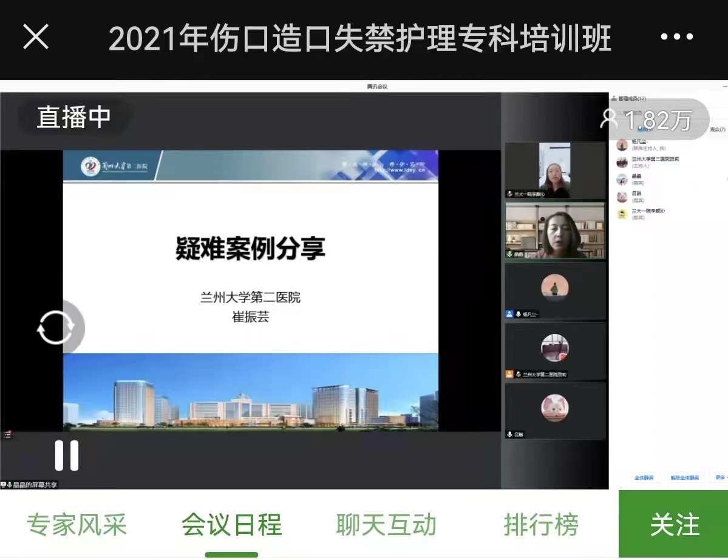The width and height of the screenshot is (728, 560).
Task: Click the blue host badge icon on the sunset avatar tile
Action: pyautogui.click(x=509, y=314)
